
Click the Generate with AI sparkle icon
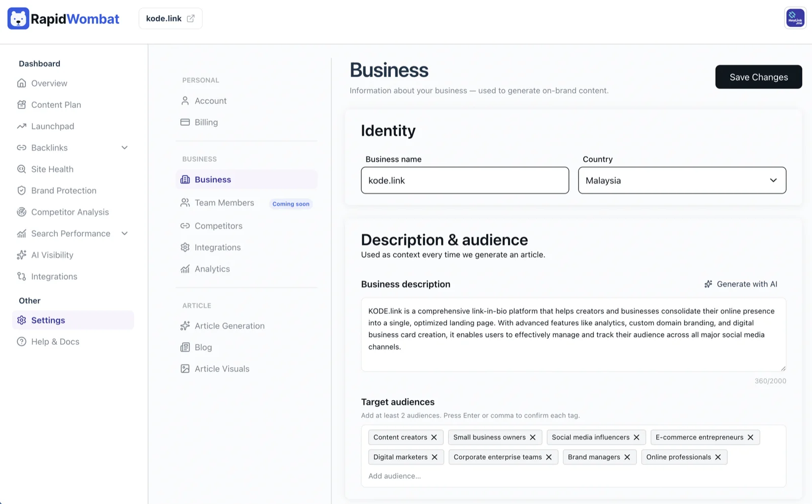coord(708,284)
